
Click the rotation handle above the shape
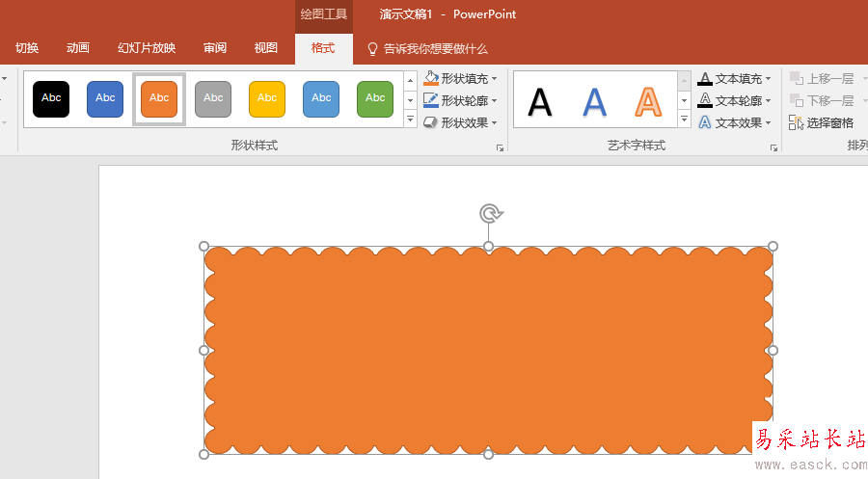490,214
